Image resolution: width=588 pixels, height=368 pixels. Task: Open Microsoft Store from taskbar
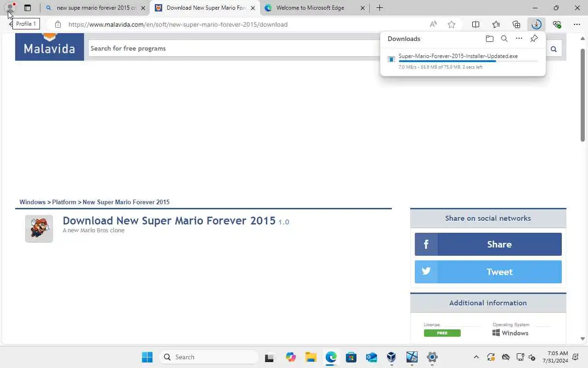point(351,357)
